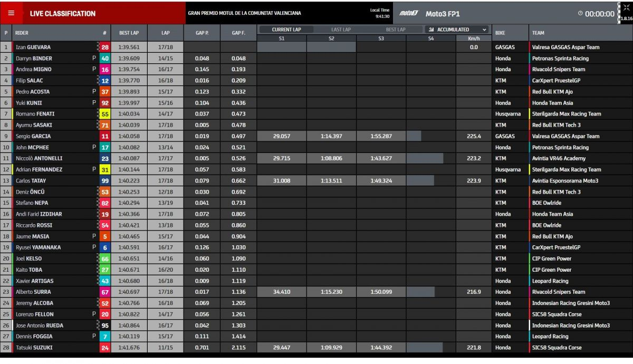Switch to the BEST LAP sector tab
The image size is (633, 364).
click(396, 30)
